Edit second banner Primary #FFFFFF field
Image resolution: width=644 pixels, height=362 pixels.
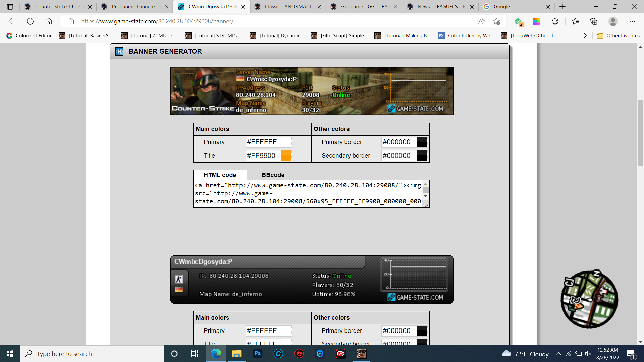point(263,331)
